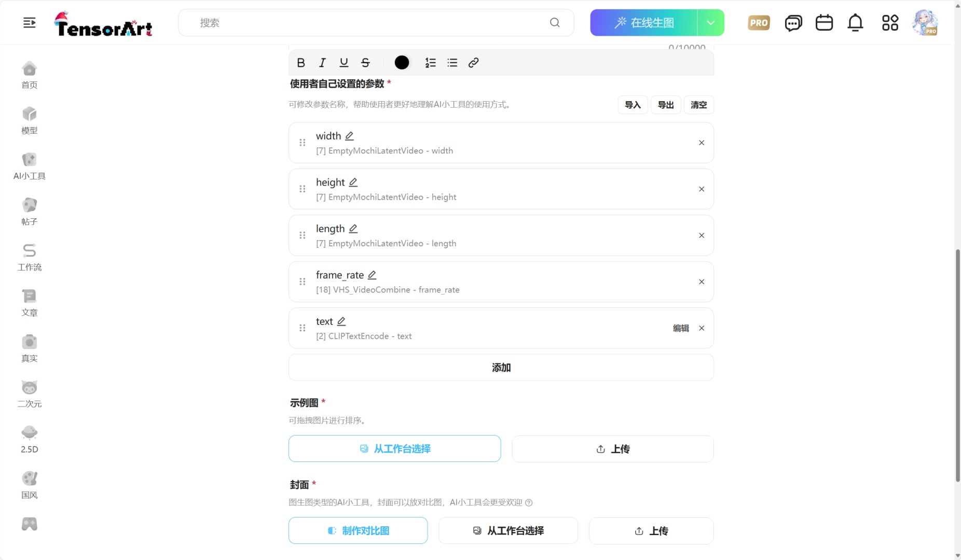Grab the drag handle of width row

click(x=303, y=143)
